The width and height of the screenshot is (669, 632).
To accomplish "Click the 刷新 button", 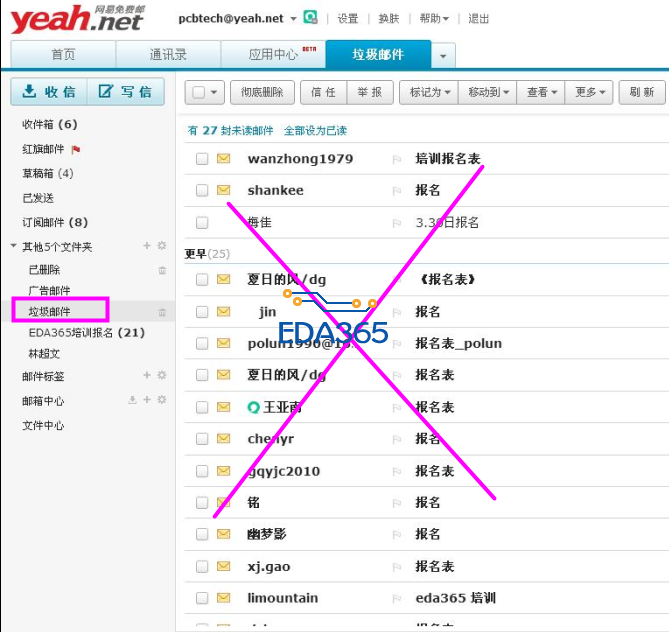I will 642,92.
